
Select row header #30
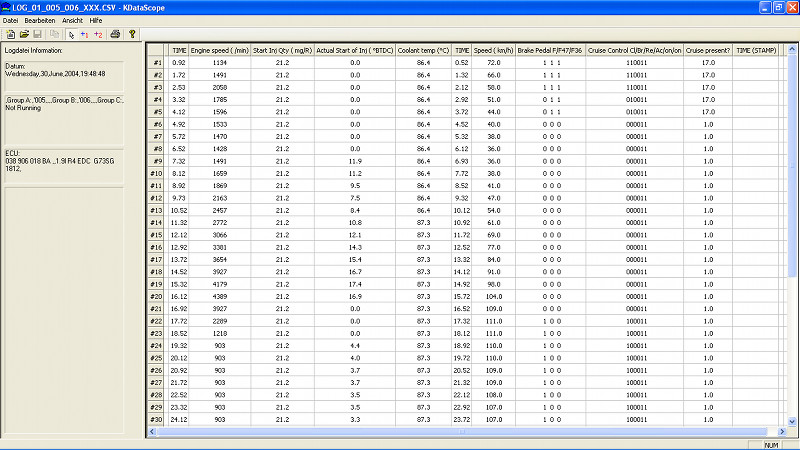pos(156,419)
